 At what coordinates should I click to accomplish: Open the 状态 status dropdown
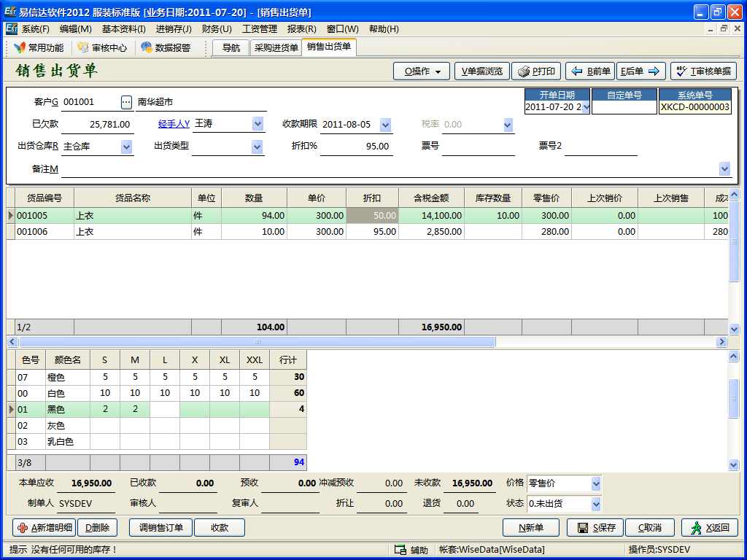click(x=596, y=504)
